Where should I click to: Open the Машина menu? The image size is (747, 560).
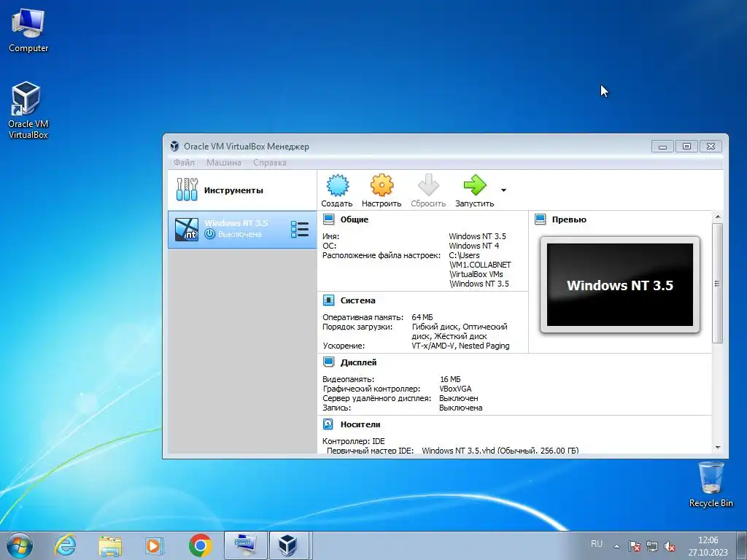(x=223, y=163)
